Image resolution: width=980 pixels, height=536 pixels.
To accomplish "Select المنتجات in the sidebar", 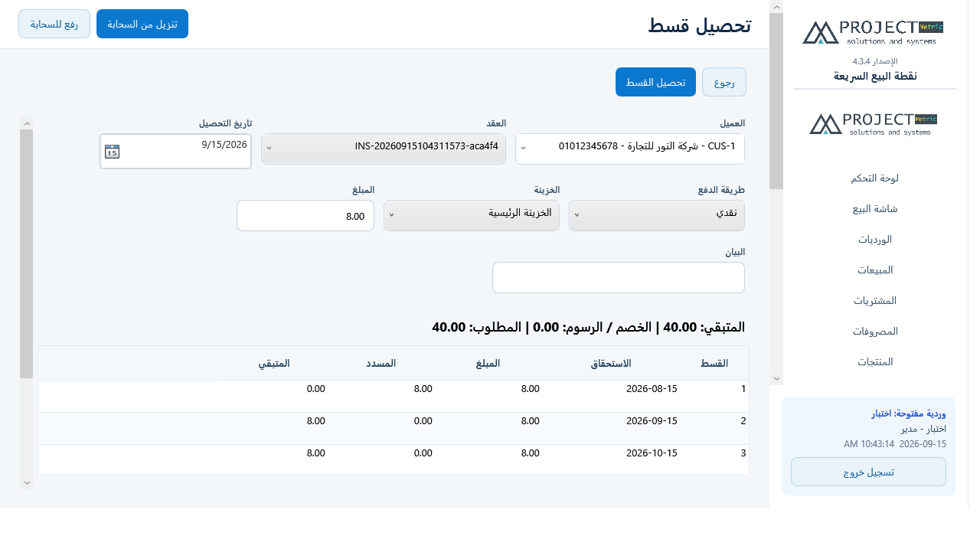I will pos(874,361).
